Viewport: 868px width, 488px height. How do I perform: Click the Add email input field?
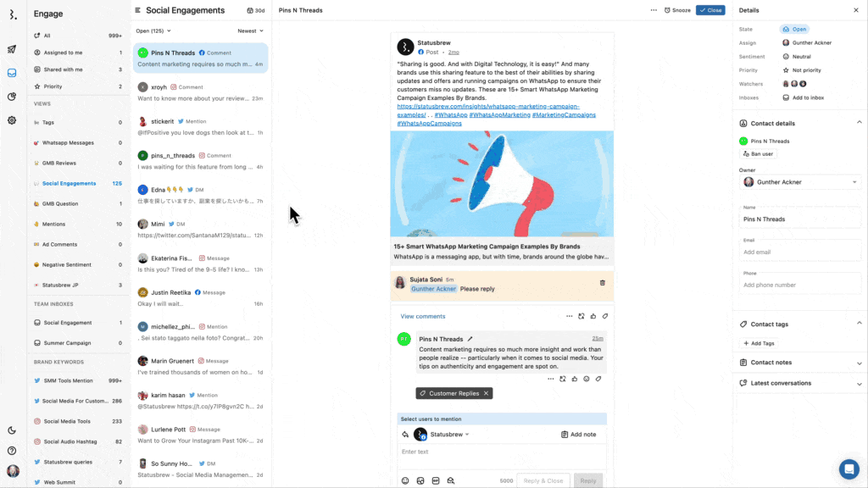(799, 252)
